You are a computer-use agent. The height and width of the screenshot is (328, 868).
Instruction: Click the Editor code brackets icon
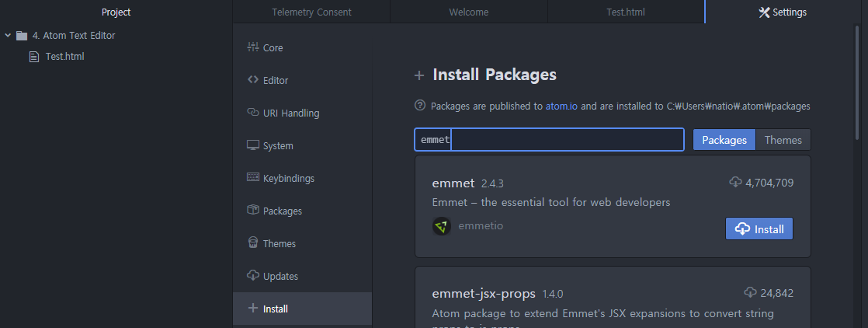tap(252, 80)
